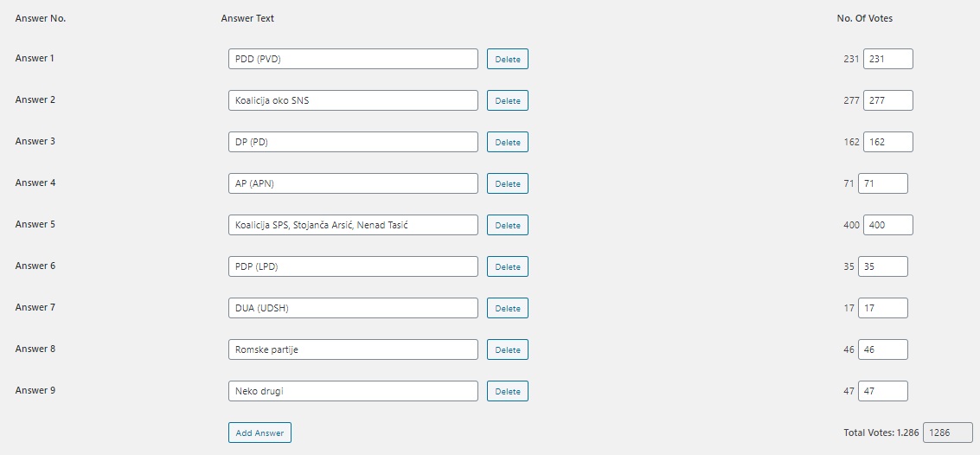
Task: Select the 17 votes field for Answer 7
Action: tap(882, 308)
